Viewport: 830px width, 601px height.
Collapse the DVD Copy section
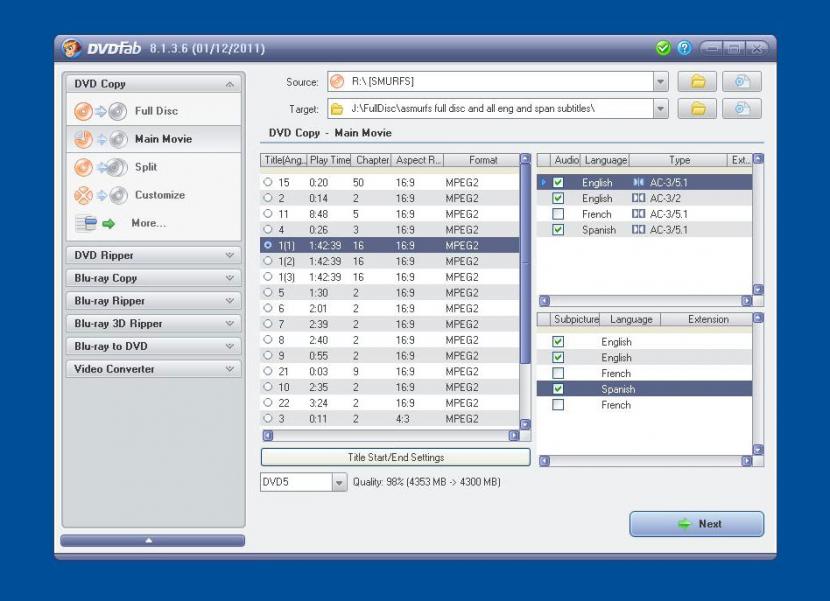coord(230,84)
